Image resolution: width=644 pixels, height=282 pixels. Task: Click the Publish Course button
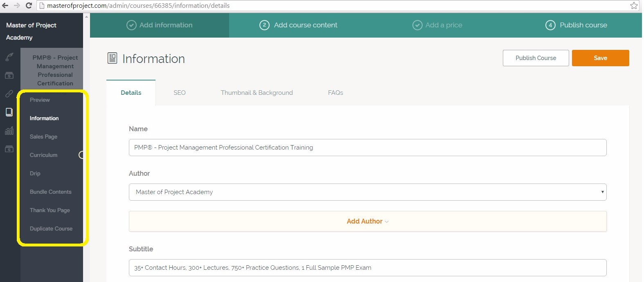click(x=536, y=58)
